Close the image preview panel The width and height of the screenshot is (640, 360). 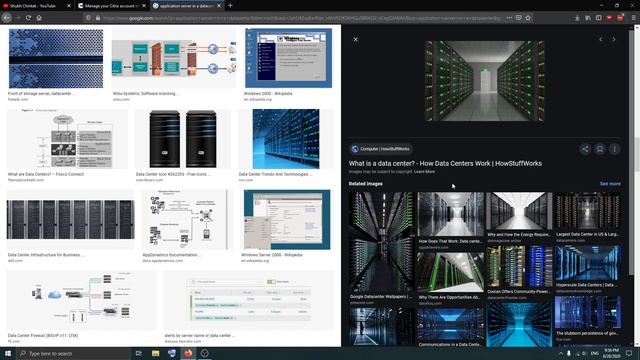point(356,39)
